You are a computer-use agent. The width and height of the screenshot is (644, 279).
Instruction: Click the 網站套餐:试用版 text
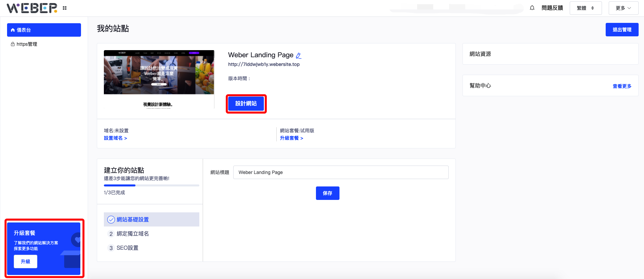(297, 131)
